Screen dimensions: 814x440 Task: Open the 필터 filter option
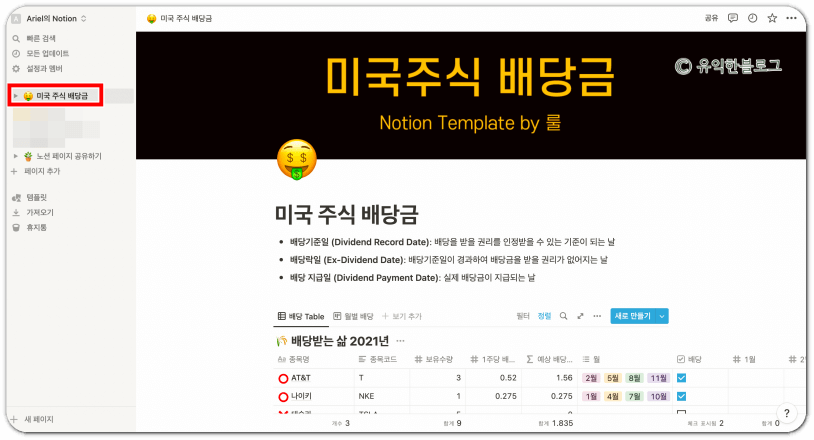[x=523, y=316]
